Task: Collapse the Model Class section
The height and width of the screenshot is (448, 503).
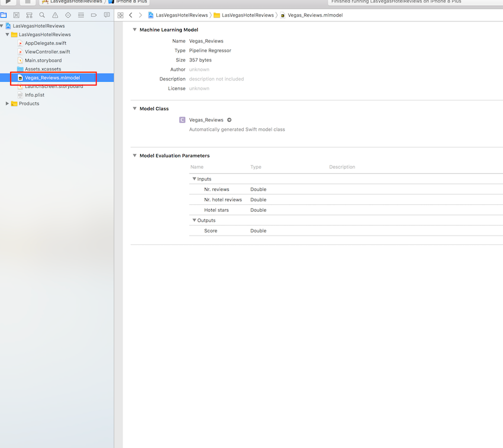Action: [135, 108]
